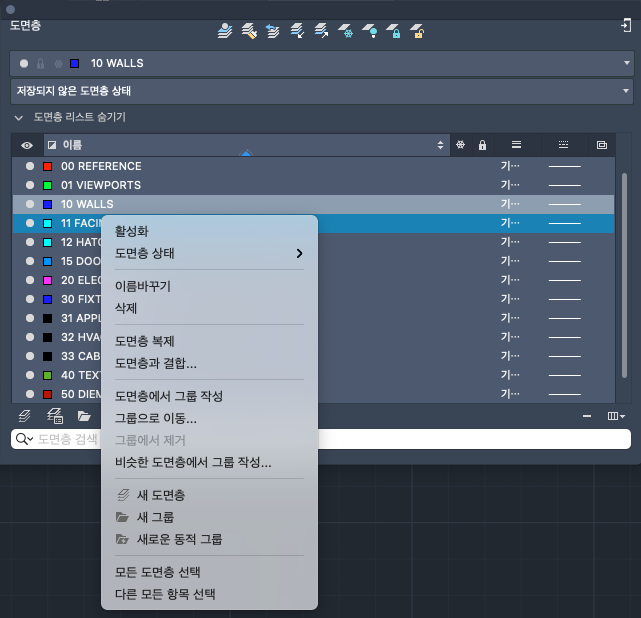
Task: Open the column display options dropdown below list
Action: click(616, 416)
